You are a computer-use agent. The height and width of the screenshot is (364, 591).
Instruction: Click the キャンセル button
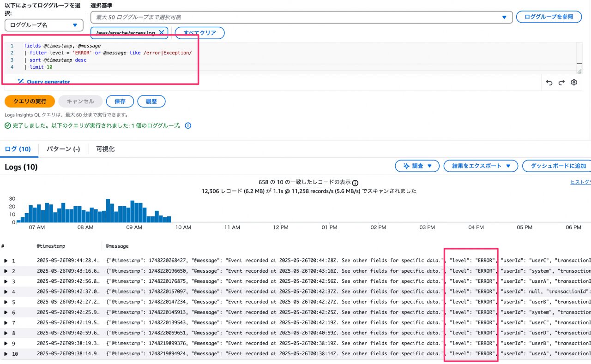click(80, 101)
